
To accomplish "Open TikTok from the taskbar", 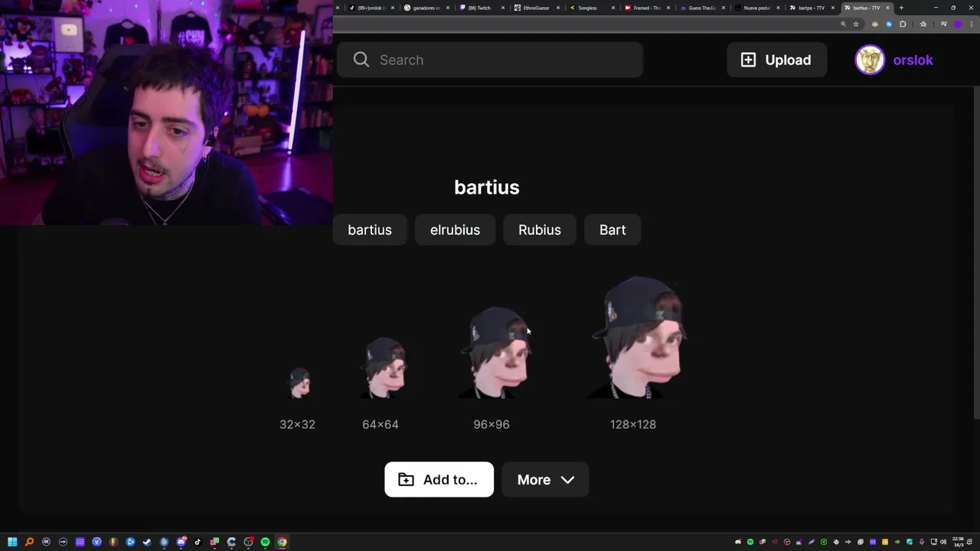I will coord(198,542).
